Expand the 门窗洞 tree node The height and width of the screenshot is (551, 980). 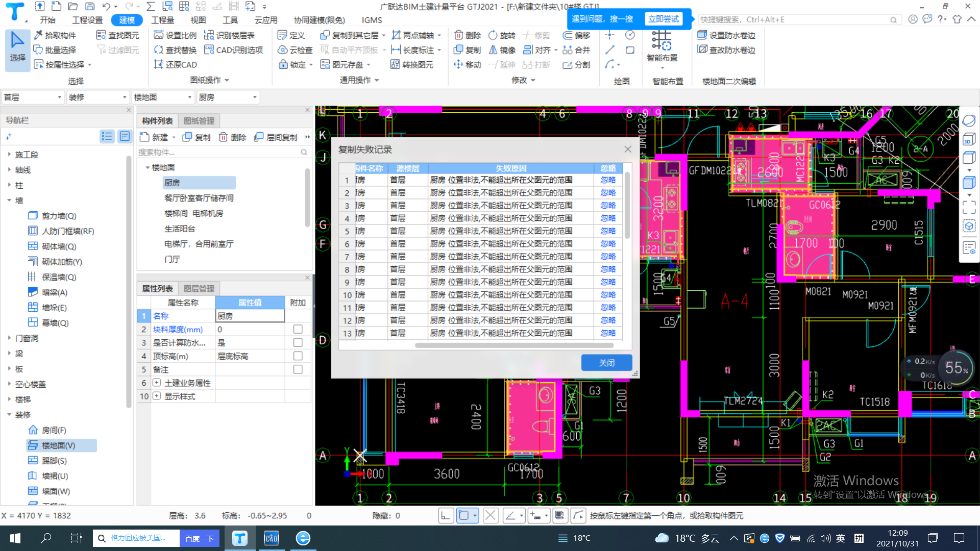9,338
